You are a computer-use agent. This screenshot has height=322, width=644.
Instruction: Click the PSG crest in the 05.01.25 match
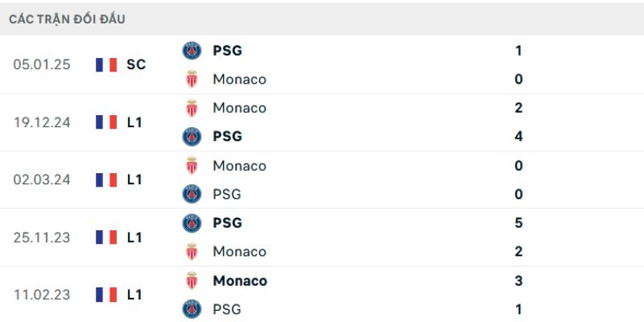192,51
